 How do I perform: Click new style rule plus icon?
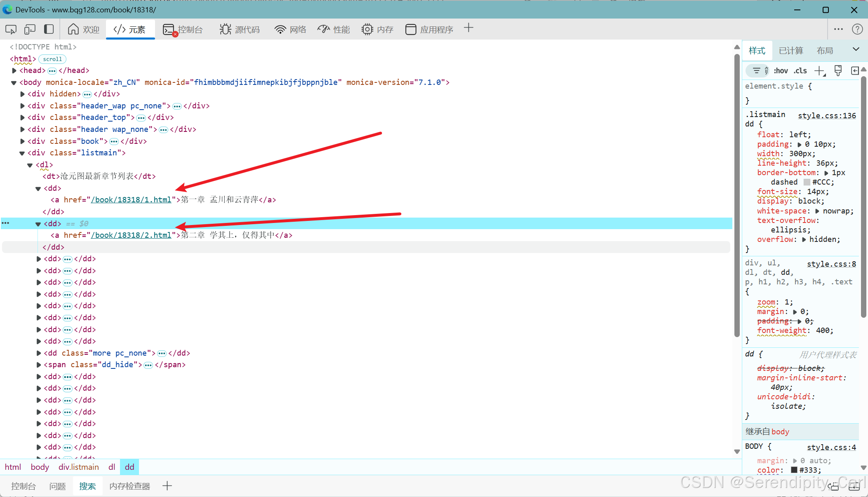(x=819, y=71)
